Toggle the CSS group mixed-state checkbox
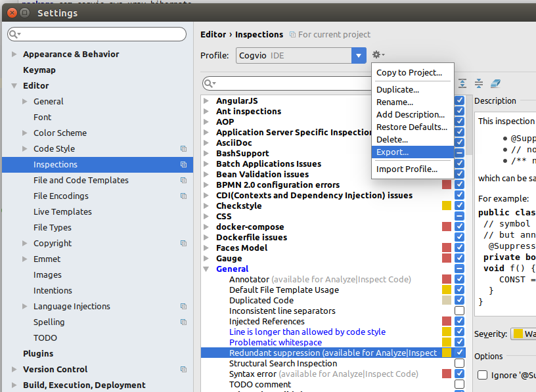Viewport: 536px width, 392px height. tap(459, 216)
